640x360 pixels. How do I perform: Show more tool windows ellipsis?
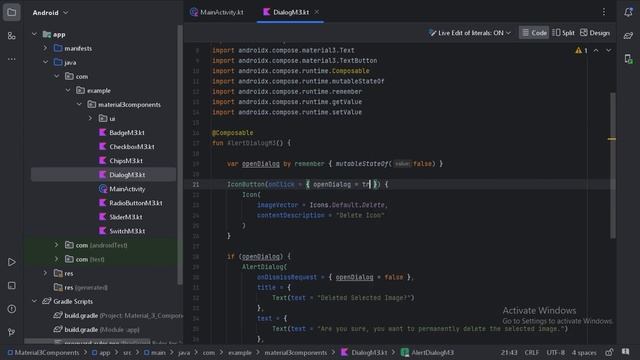coord(11,59)
